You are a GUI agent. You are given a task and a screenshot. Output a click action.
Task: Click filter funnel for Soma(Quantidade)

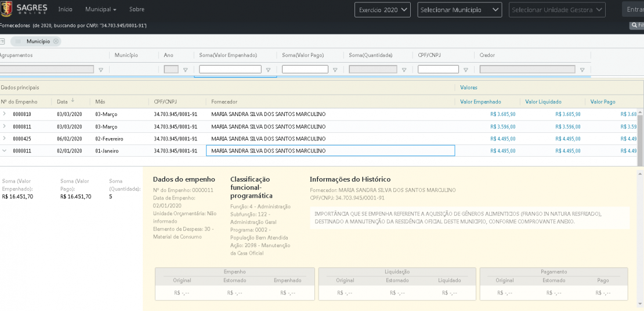point(404,70)
